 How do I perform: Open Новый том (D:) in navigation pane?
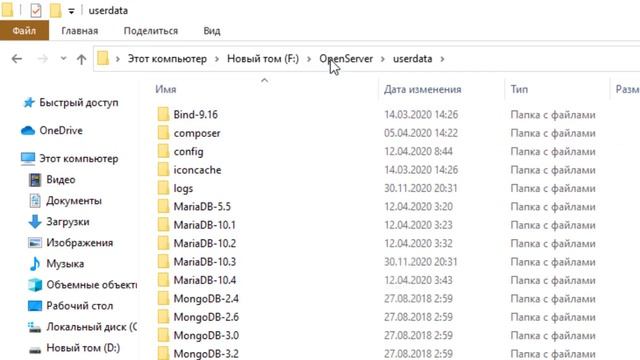tap(83, 348)
